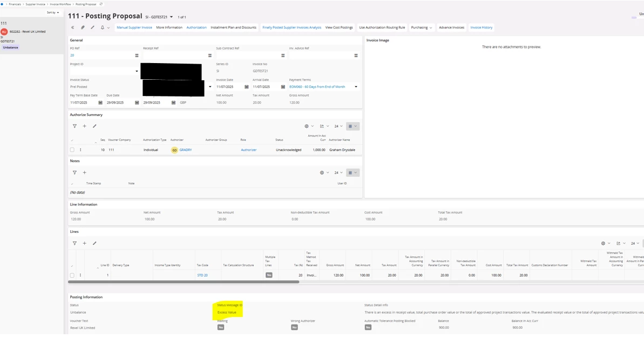Viewport: 644px width, 338px height.
Task: Refresh the page from the breadcrumb icon
Action: coord(101,4)
